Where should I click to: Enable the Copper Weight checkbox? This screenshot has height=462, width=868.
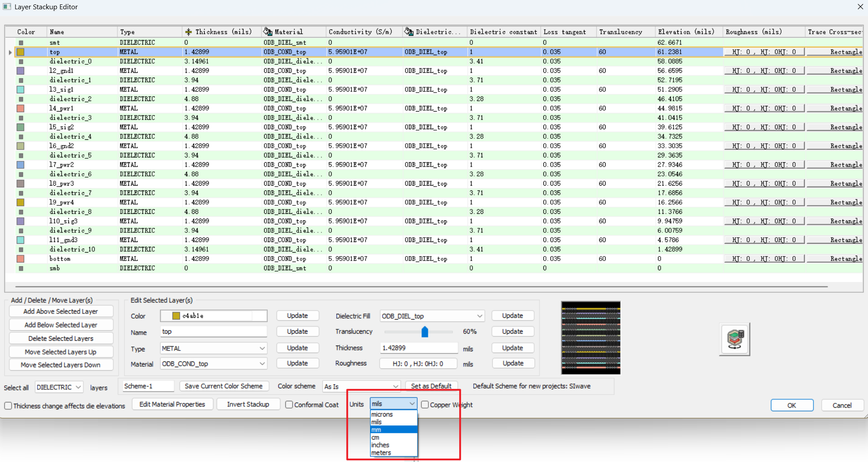point(425,405)
